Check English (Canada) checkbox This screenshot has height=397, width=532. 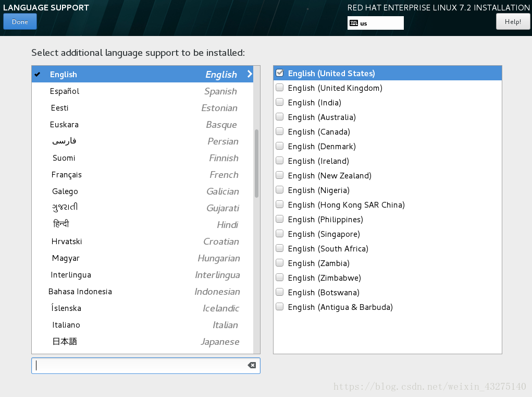click(280, 131)
